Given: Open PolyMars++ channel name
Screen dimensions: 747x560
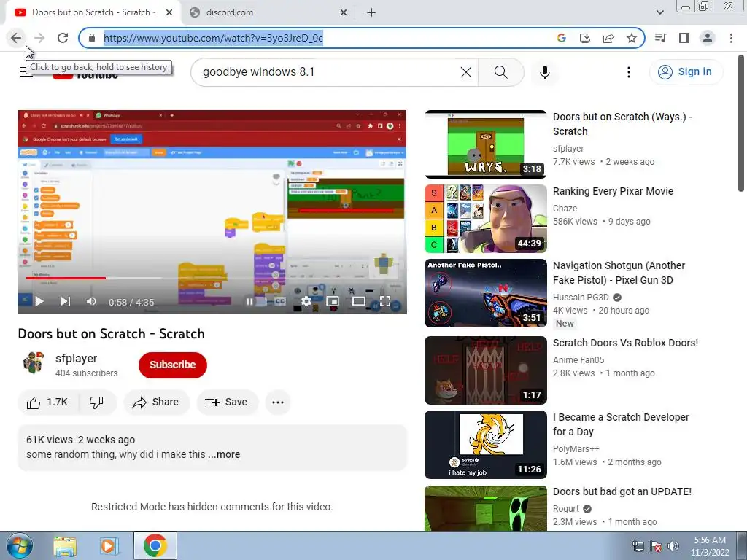Looking at the screenshot, I should pyautogui.click(x=576, y=449).
